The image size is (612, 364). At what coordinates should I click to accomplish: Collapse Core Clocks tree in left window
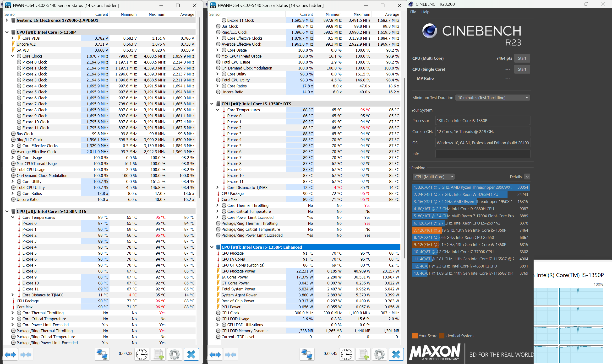point(12,56)
